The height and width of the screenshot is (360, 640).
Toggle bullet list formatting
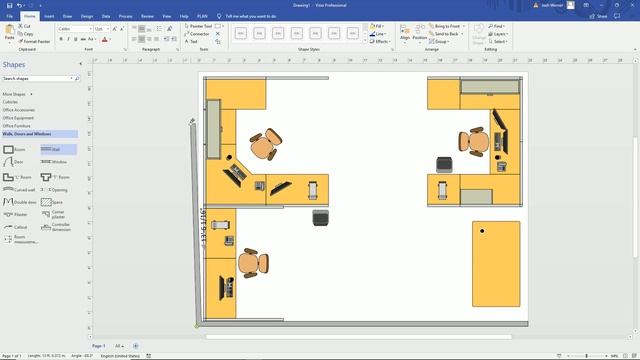(159, 29)
